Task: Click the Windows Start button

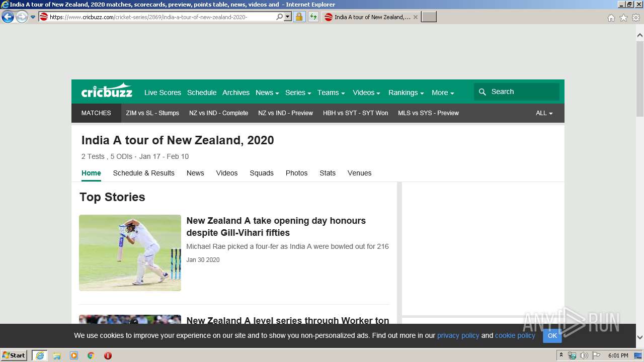Action: (14, 355)
